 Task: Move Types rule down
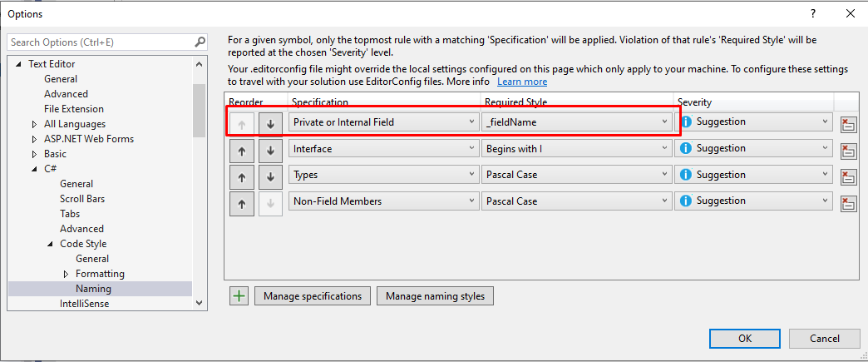[270, 177]
